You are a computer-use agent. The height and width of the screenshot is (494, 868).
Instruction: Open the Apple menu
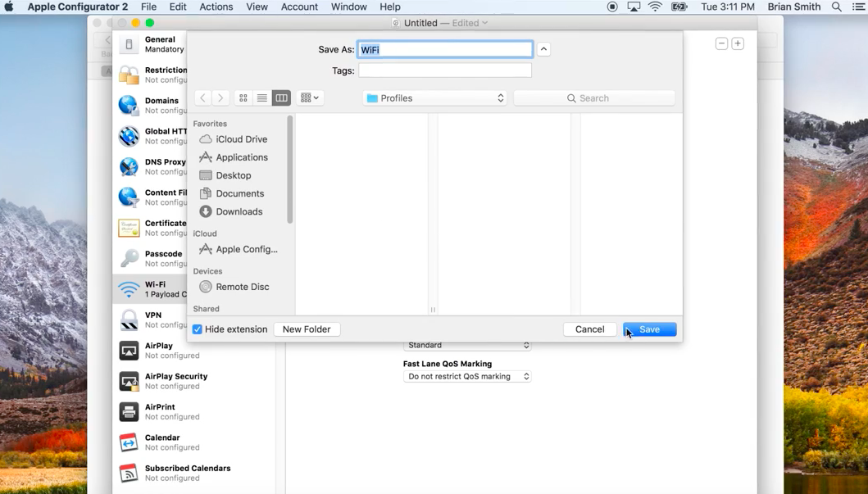click(8, 7)
